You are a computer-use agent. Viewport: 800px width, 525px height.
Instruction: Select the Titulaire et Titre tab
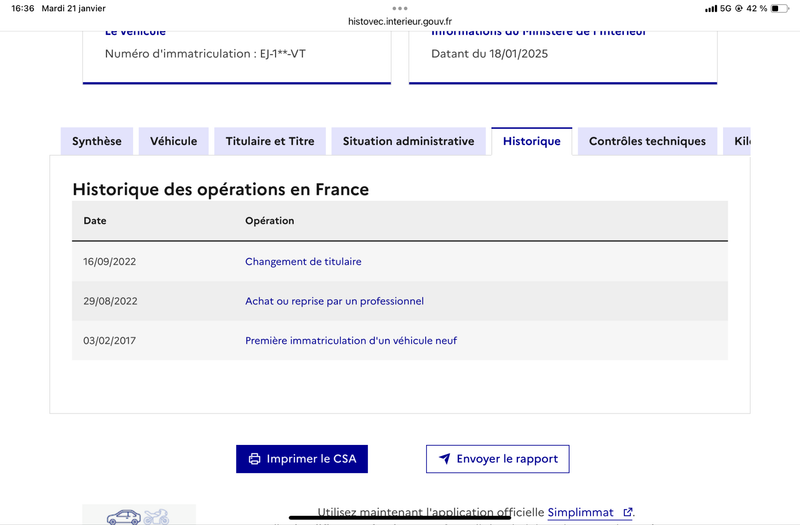click(x=270, y=141)
